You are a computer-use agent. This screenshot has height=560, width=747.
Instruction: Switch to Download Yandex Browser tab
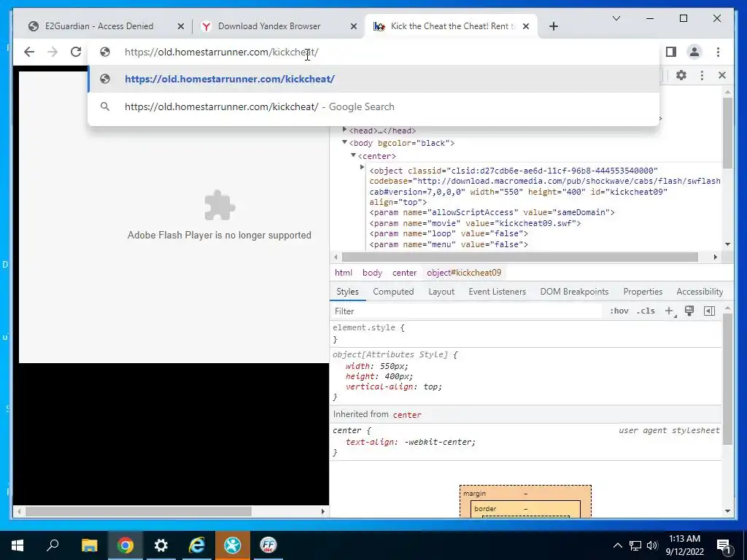(x=269, y=26)
